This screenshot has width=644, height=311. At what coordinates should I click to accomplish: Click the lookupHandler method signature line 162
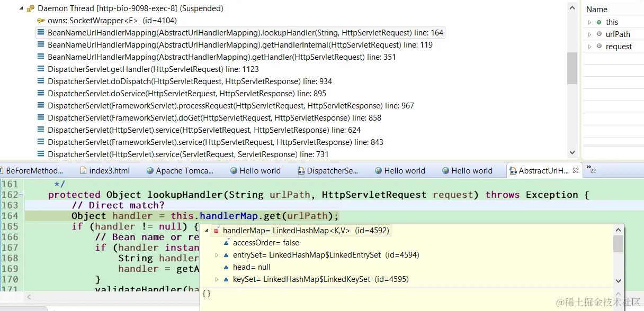pos(318,195)
